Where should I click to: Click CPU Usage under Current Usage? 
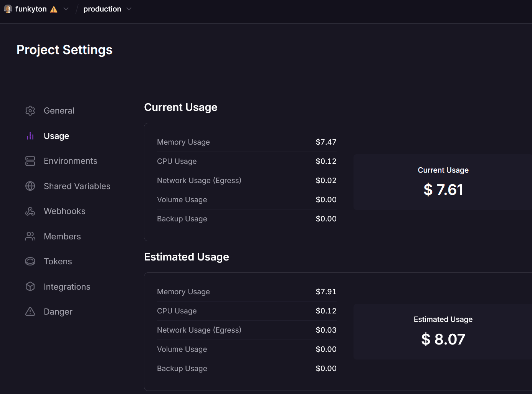pyautogui.click(x=177, y=161)
